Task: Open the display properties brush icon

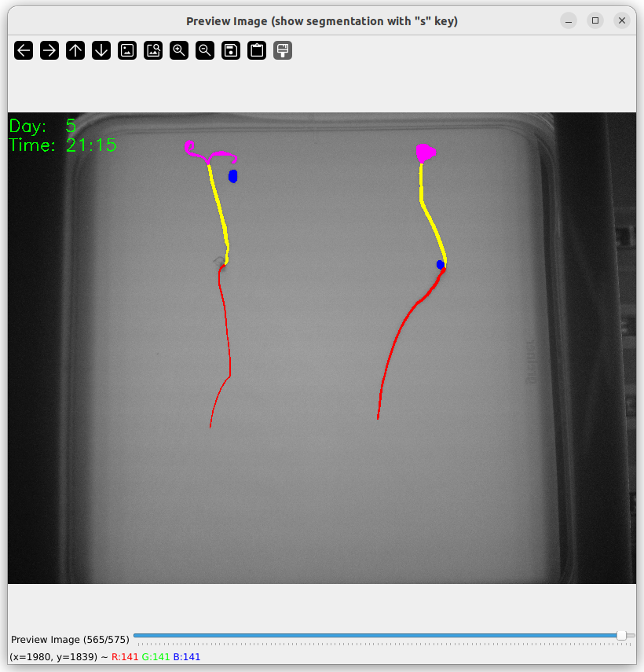Action: tap(283, 51)
